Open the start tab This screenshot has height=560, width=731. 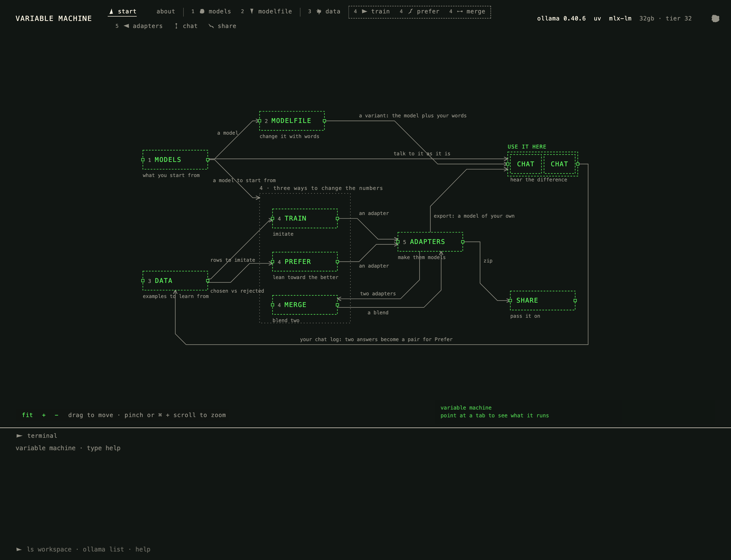click(x=123, y=11)
